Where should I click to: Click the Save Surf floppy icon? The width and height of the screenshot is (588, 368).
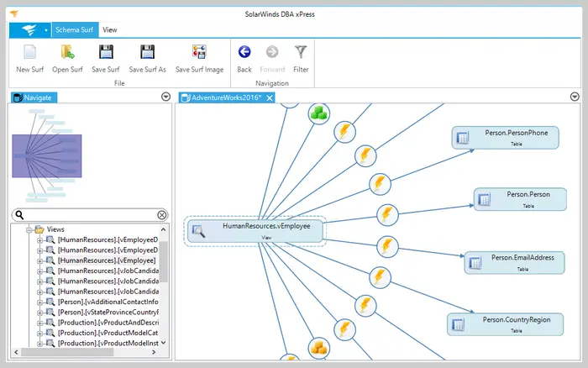pyautogui.click(x=106, y=53)
